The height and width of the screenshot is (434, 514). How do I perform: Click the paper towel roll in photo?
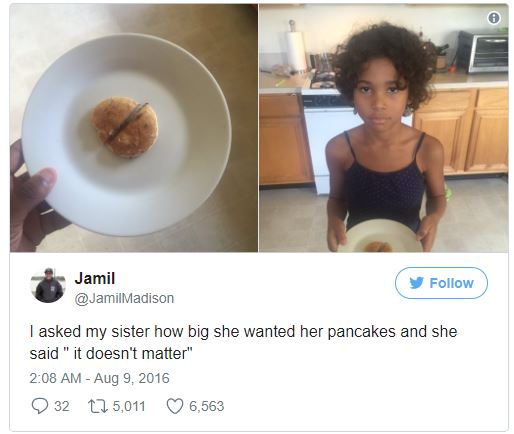point(296,51)
